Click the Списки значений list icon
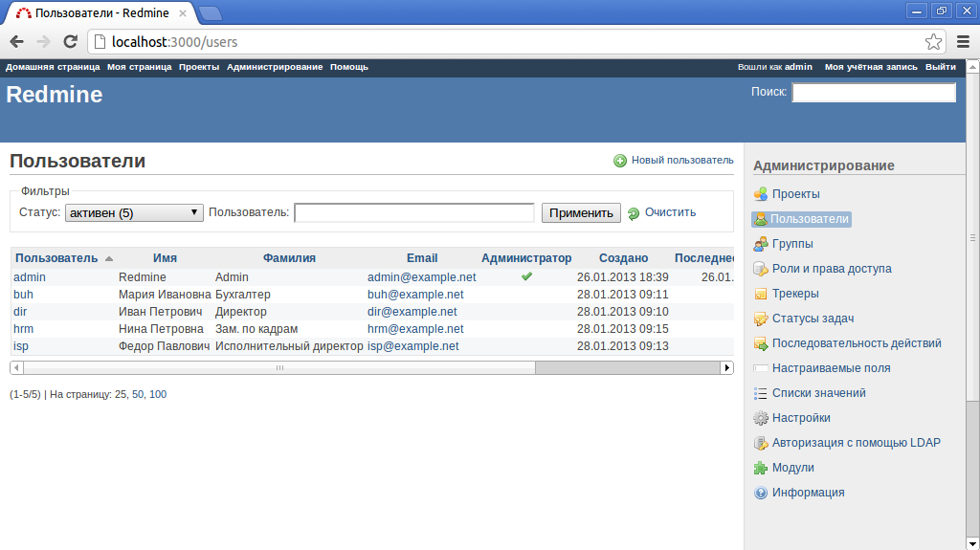The width and height of the screenshot is (980, 550). tap(761, 393)
